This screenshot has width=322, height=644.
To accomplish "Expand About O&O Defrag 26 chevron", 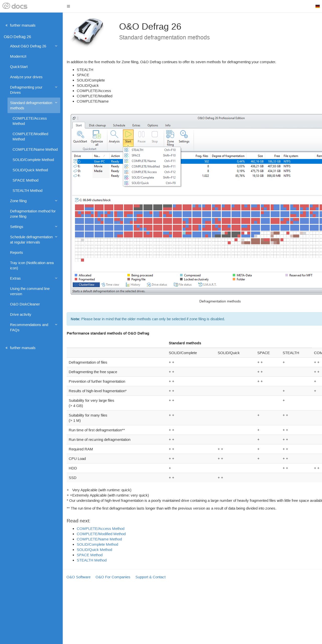I will [x=56, y=46].
